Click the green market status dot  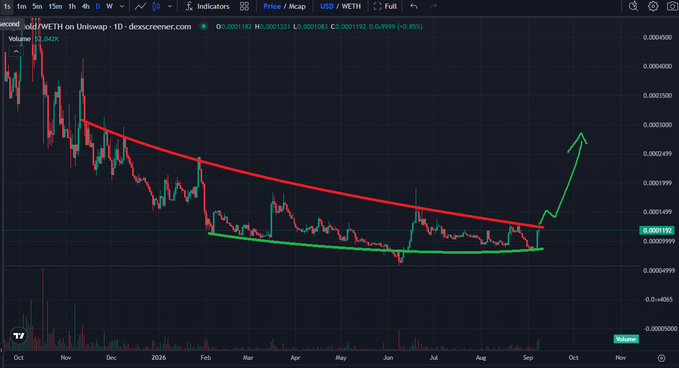(x=203, y=26)
